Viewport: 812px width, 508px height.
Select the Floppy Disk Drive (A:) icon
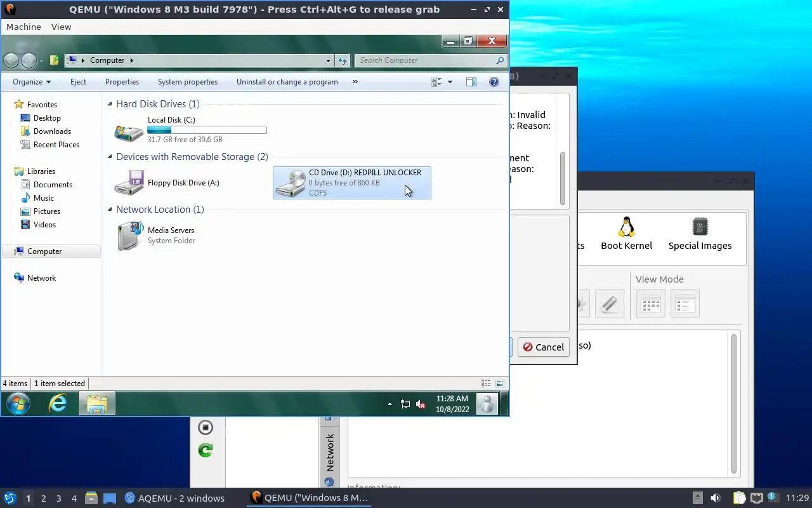(x=129, y=183)
